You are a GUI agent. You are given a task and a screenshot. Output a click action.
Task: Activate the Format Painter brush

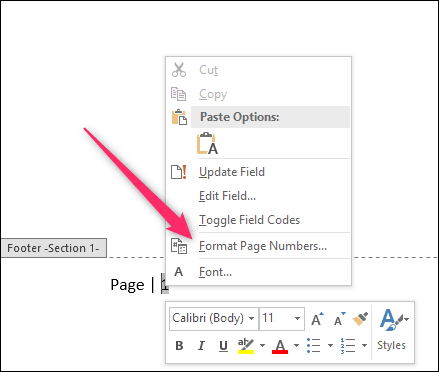[x=360, y=319]
